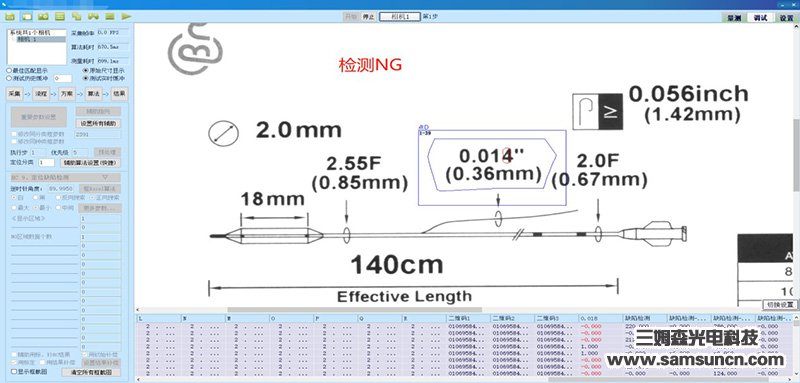Click the 停止 button in the top bar
800x383 pixels.
coord(368,17)
